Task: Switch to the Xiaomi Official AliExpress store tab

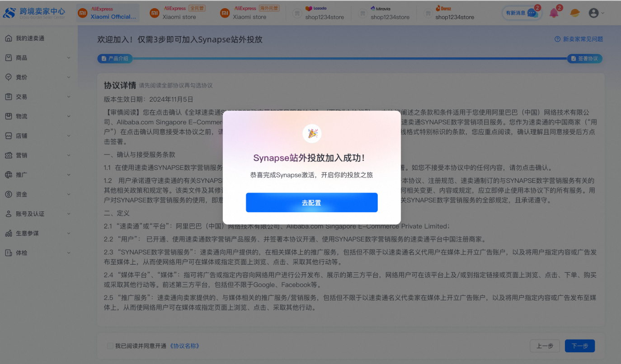Action: click(x=108, y=13)
